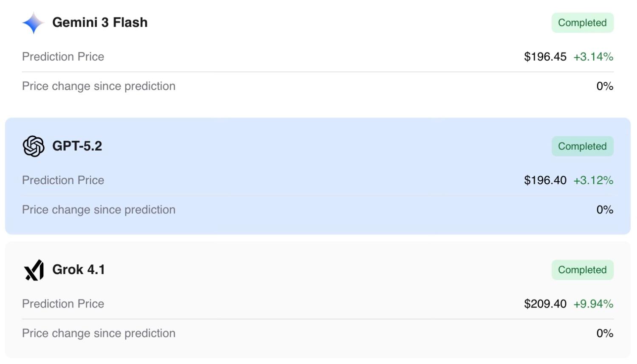637x364 pixels.
Task: Select the +9.94% predicted gain
Action: 593,304
